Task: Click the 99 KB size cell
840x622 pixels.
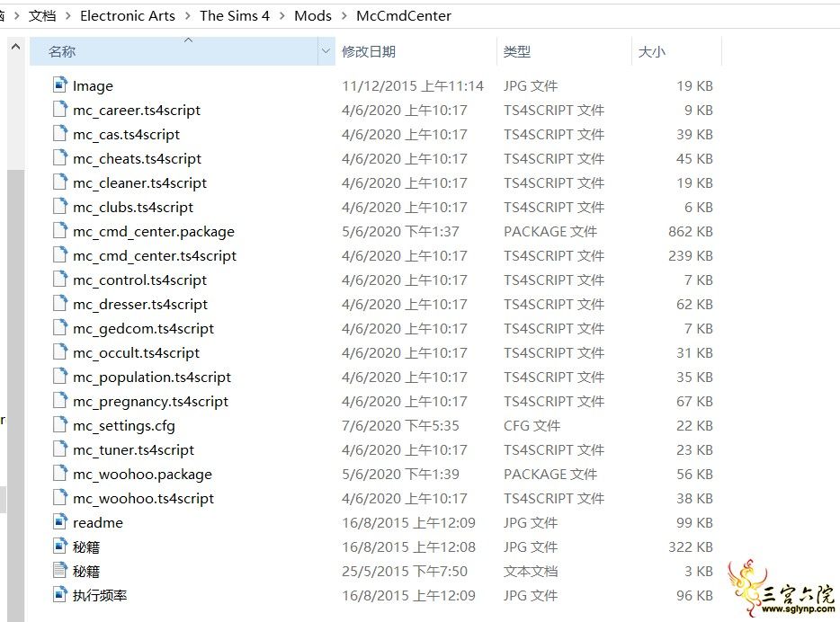Action: 694,522
